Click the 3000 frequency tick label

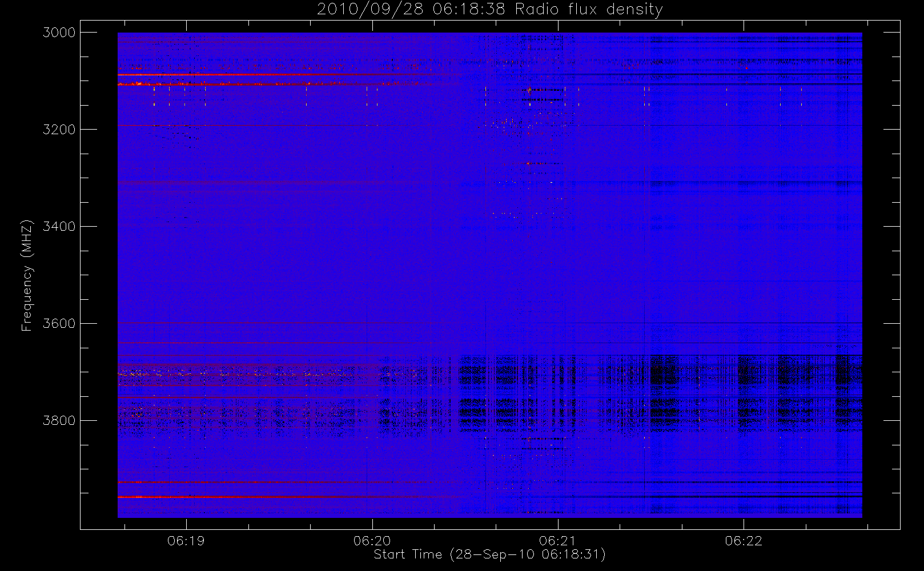(x=59, y=33)
